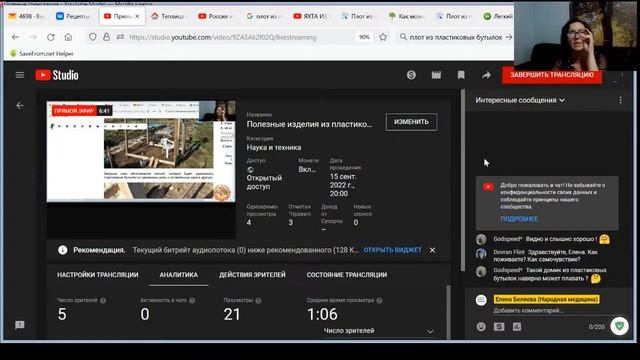Switch to the Теплица browser tab
This screenshot has height=360, width=640.
[169, 16]
